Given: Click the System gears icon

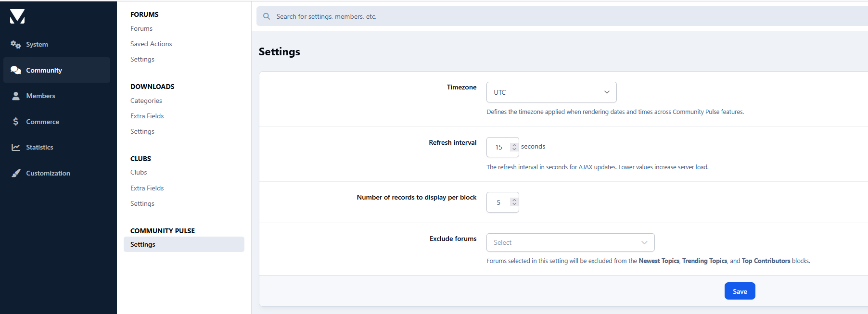Looking at the screenshot, I should 16,44.
